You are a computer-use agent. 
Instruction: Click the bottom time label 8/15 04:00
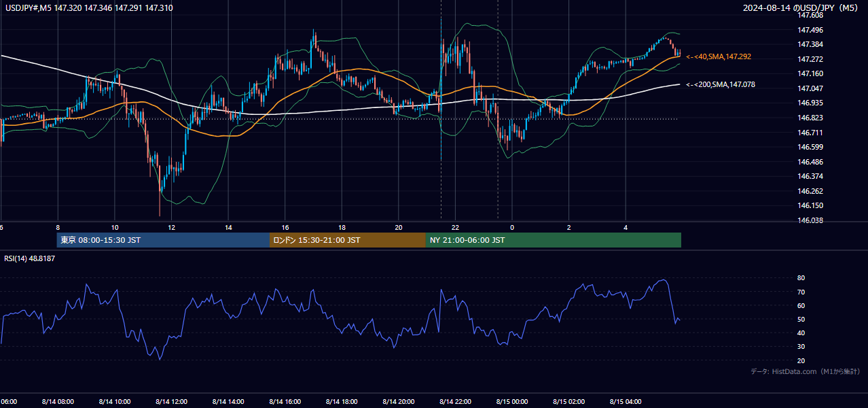(x=626, y=402)
